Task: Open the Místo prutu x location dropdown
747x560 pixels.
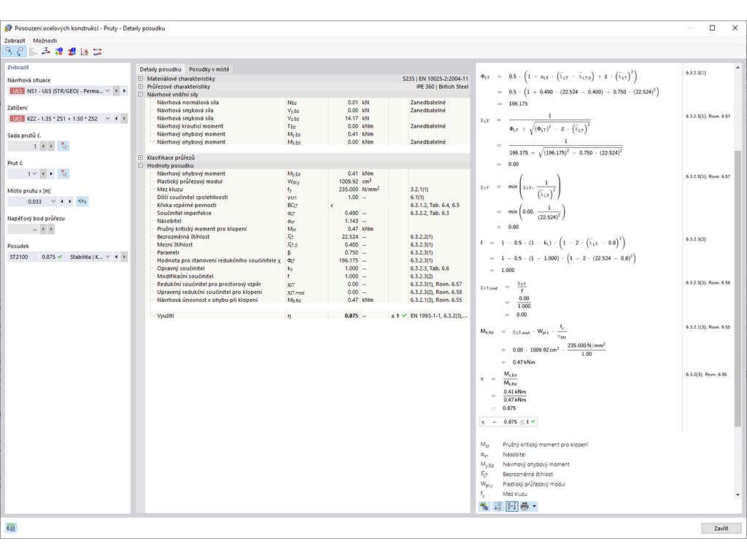Action: (x=53, y=201)
